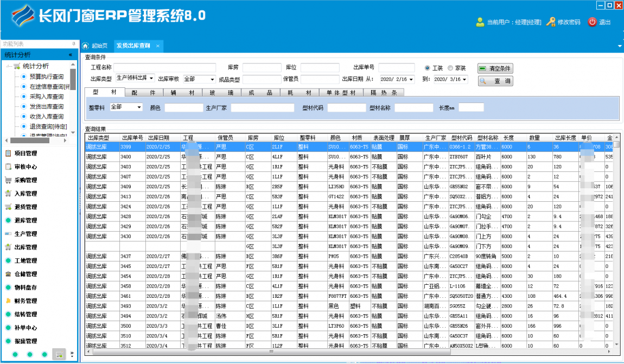The width and height of the screenshot is (624, 364).
Task: Switch to the 玻璃 tab
Action: 221,93
